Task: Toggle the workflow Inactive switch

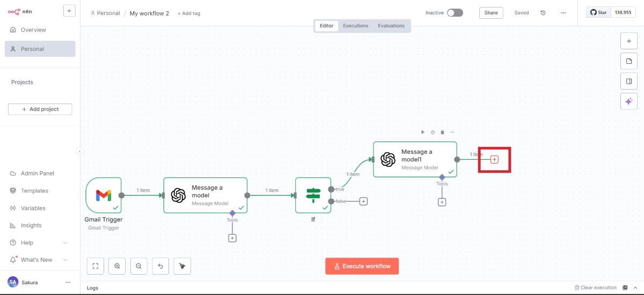Action: (x=455, y=13)
